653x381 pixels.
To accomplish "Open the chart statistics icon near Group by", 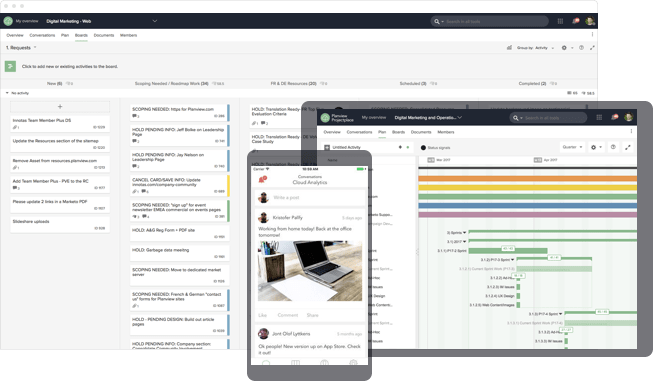I will coord(509,48).
